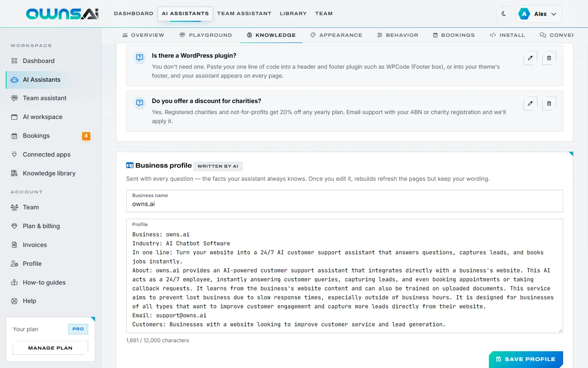Screen dimensions: 588x368
Task: Delete the charity discount question
Action: click(549, 103)
